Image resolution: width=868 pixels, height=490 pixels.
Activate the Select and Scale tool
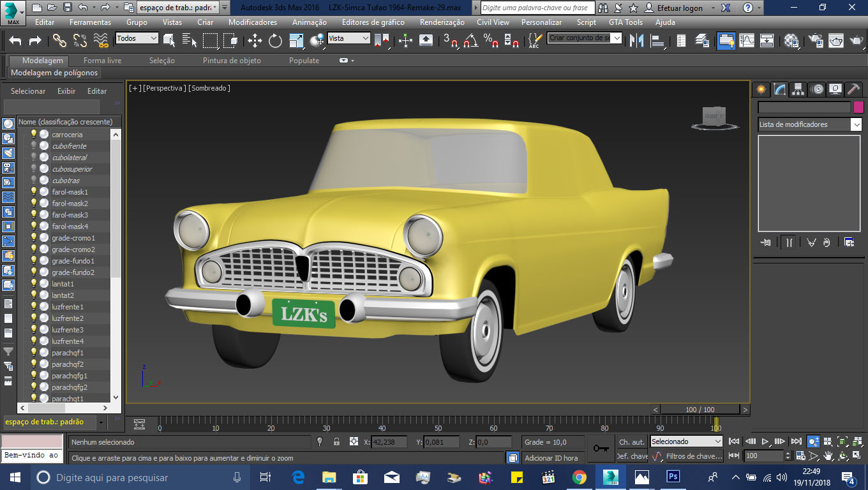click(x=296, y=40)
